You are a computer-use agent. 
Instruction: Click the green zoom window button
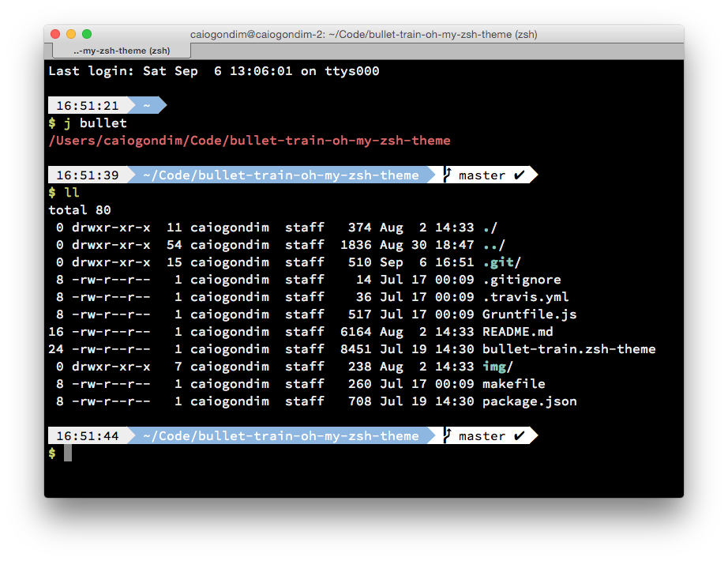[x=87, y=34]
